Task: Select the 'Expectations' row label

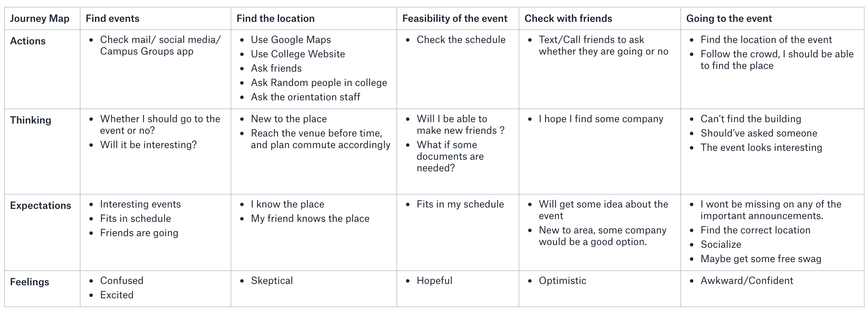Action: click(41, 205)
